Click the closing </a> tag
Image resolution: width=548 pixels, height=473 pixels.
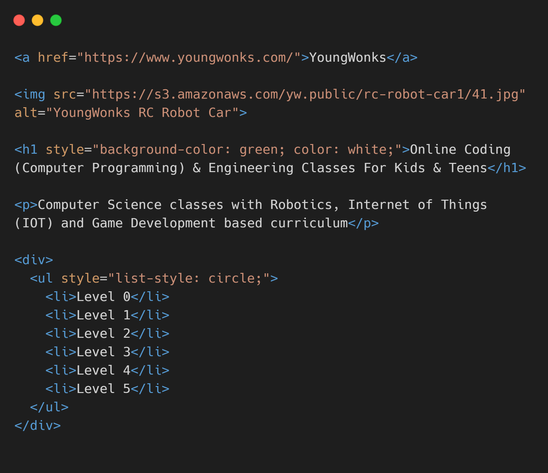point(402,57)
